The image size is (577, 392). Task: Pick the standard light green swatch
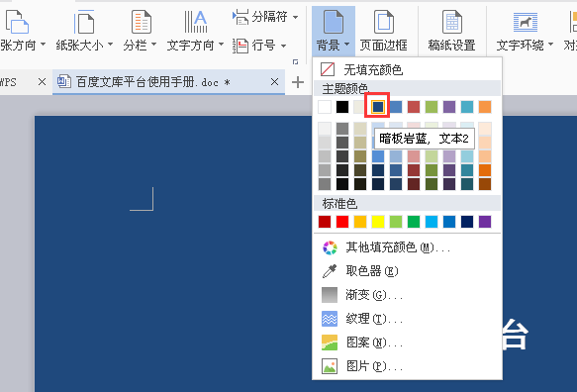[396, 222]
